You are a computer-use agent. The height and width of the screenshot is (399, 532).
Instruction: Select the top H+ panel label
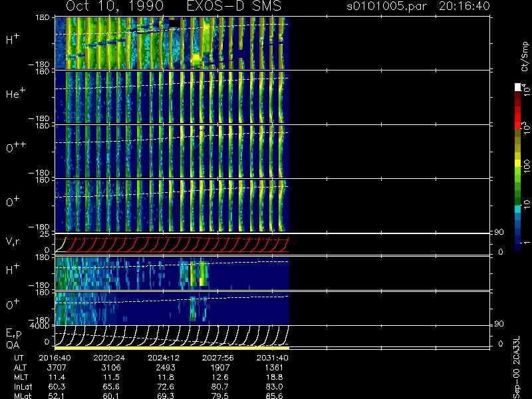click(13, 39)
